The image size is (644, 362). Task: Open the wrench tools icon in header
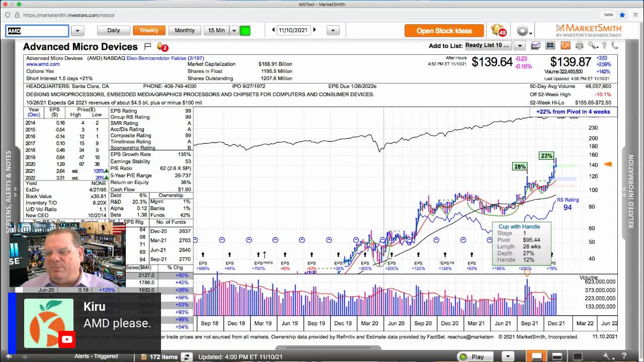(x=593, y=45)
